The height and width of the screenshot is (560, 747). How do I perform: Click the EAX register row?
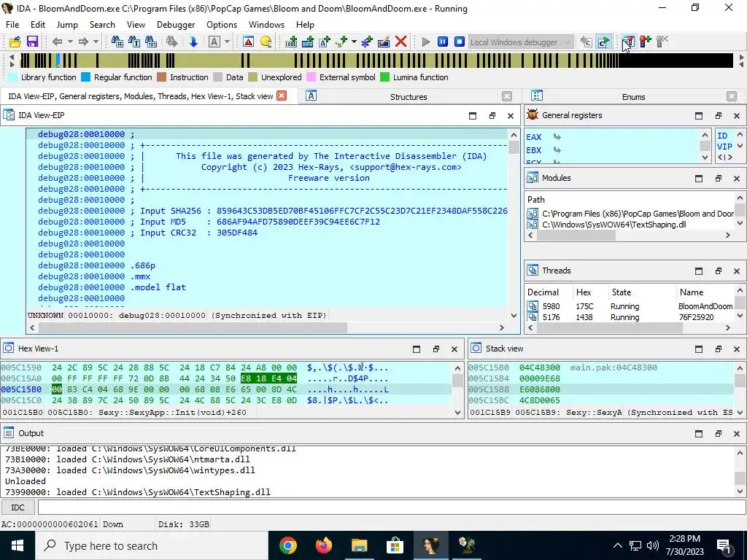tap(612, 137)
